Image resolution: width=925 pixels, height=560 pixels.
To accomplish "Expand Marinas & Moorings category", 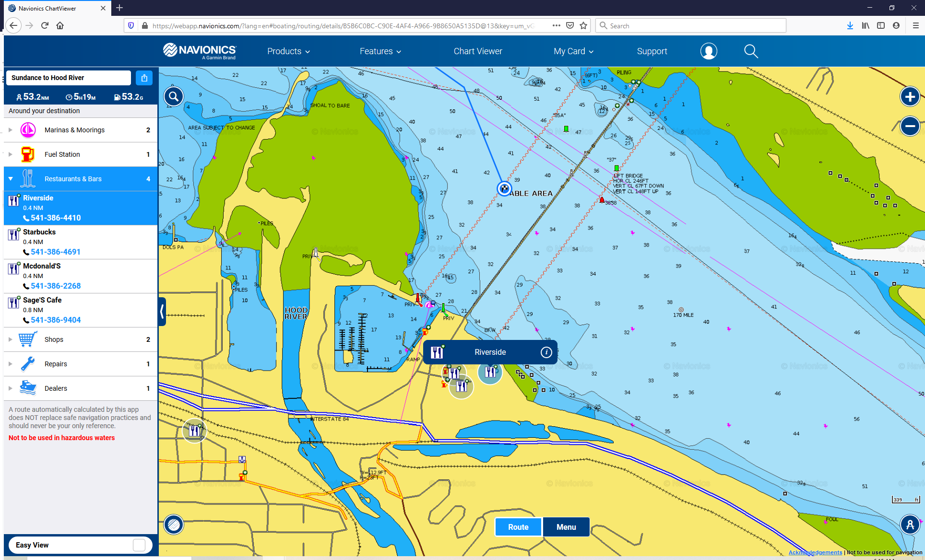I will [11, 130].
